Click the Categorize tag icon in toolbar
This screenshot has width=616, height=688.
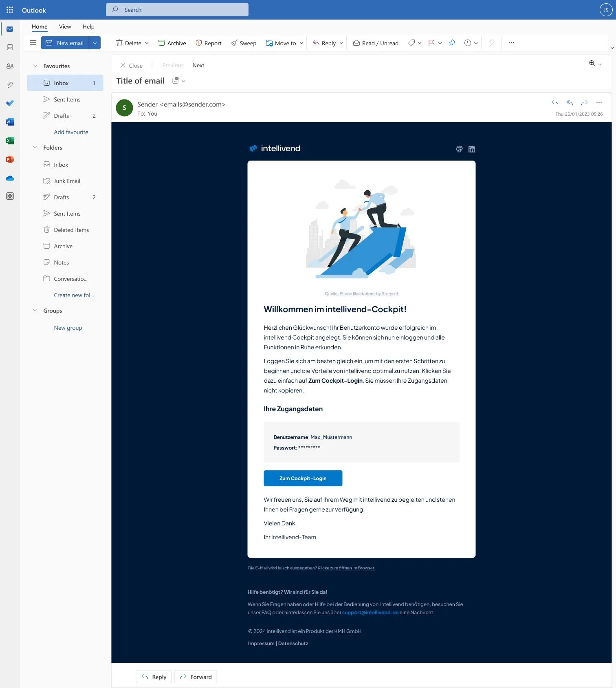click(x=411, y=43)
